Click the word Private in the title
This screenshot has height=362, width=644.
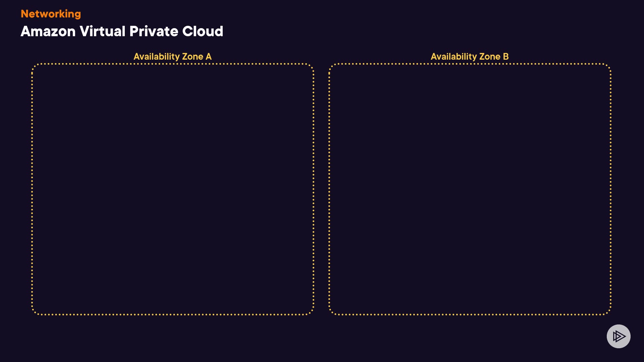click(x=154, y=31)
